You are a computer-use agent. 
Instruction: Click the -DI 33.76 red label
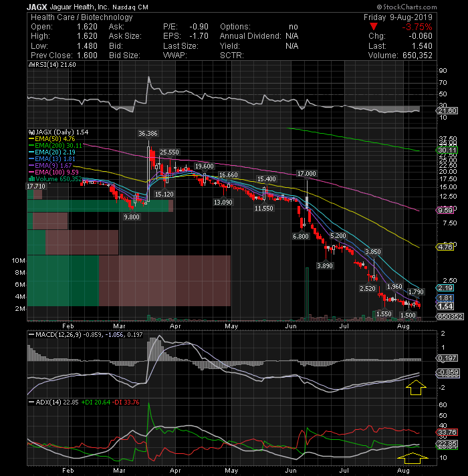point(126,402)
